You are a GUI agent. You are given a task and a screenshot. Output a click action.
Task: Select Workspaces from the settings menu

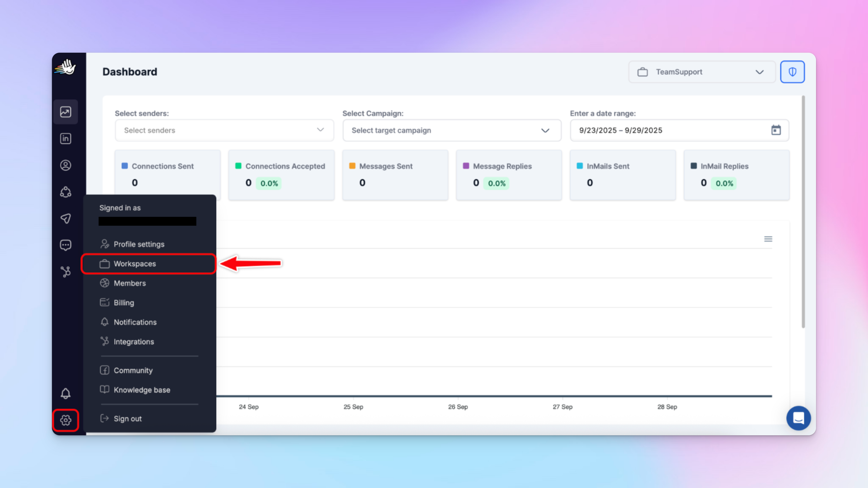tap(135, 264)
